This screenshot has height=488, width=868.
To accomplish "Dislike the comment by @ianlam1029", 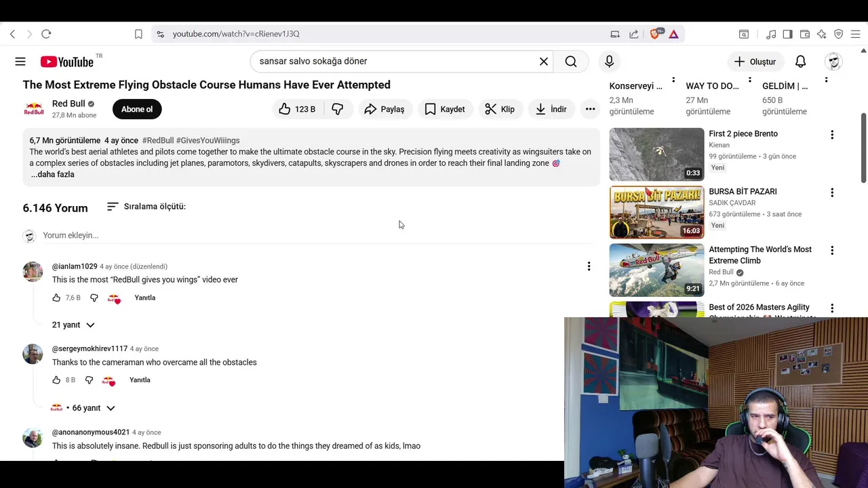I will (x=94, y=298).
